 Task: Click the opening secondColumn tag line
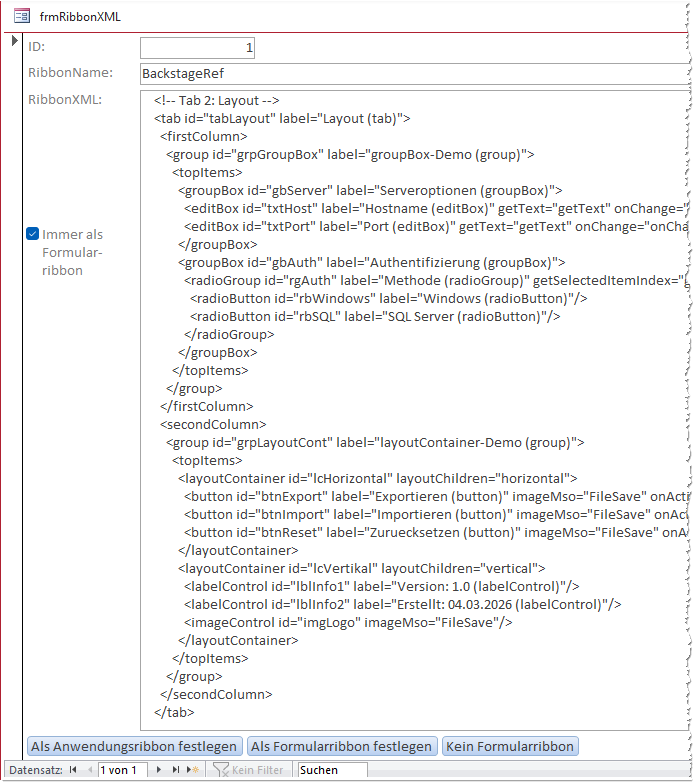pos(213,424)
